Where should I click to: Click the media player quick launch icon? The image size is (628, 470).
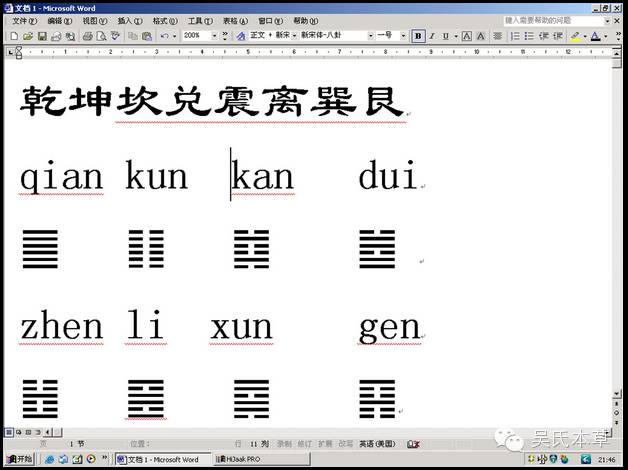pos(91,459)
